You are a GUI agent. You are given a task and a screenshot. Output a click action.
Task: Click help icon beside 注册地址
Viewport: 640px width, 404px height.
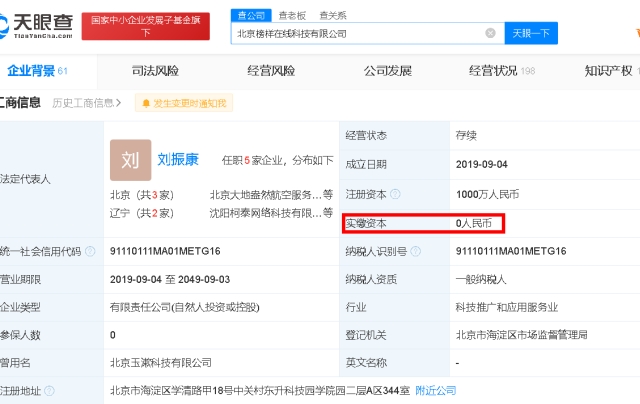[49, 391]
